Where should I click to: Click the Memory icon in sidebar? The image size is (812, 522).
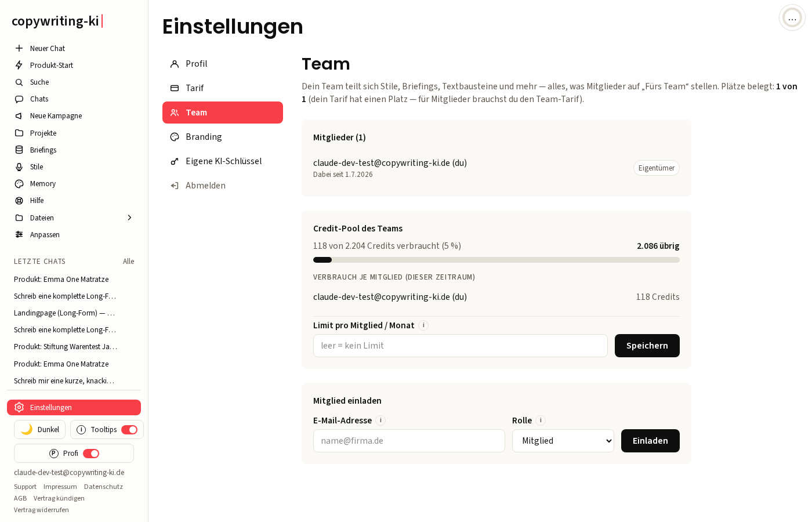19,184
